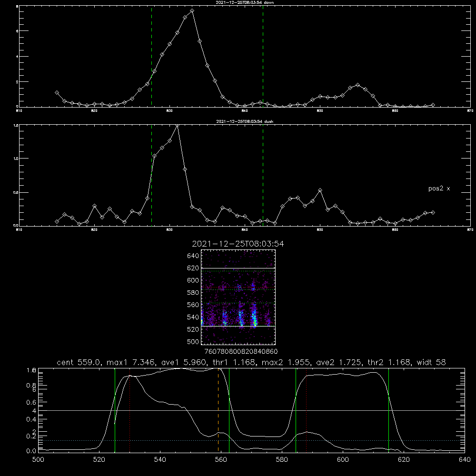The image size is (476, 476).
Task: Open the colored spectral image thumbnail
Action: click(238, 297)
